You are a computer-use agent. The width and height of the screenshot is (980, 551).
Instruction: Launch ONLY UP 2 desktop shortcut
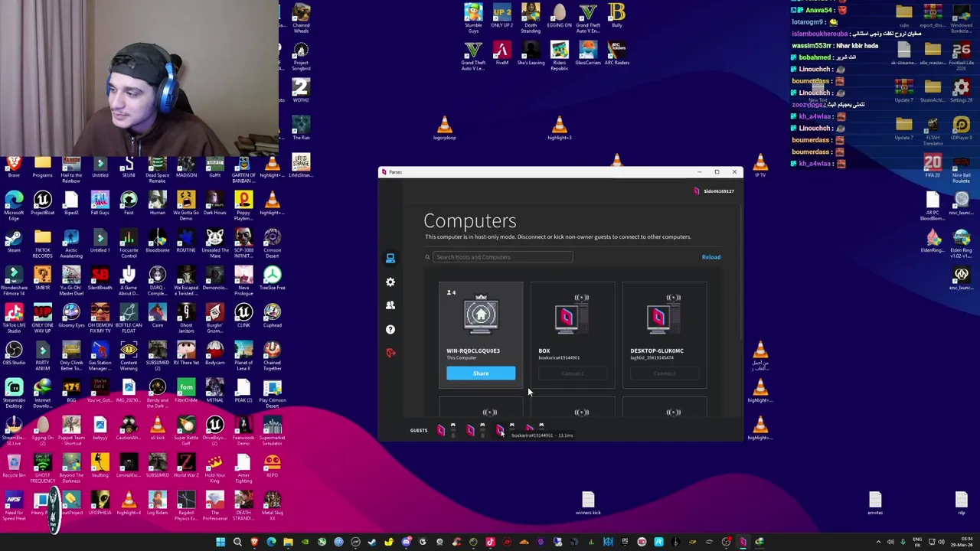[501, 15]
